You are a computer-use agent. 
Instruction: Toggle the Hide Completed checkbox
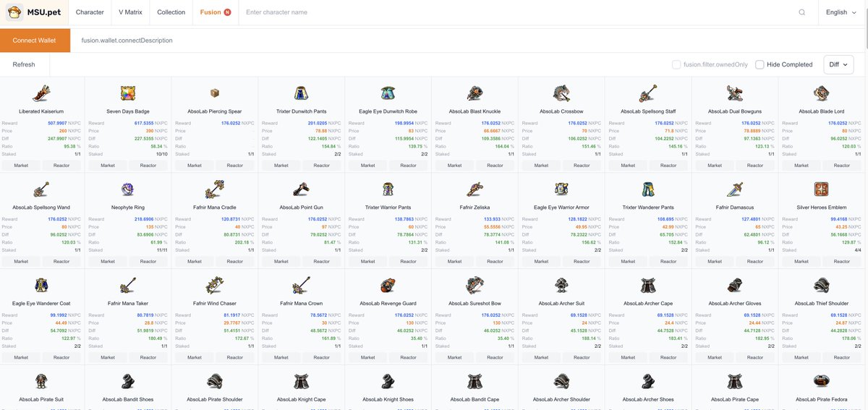tap(759, 64)
